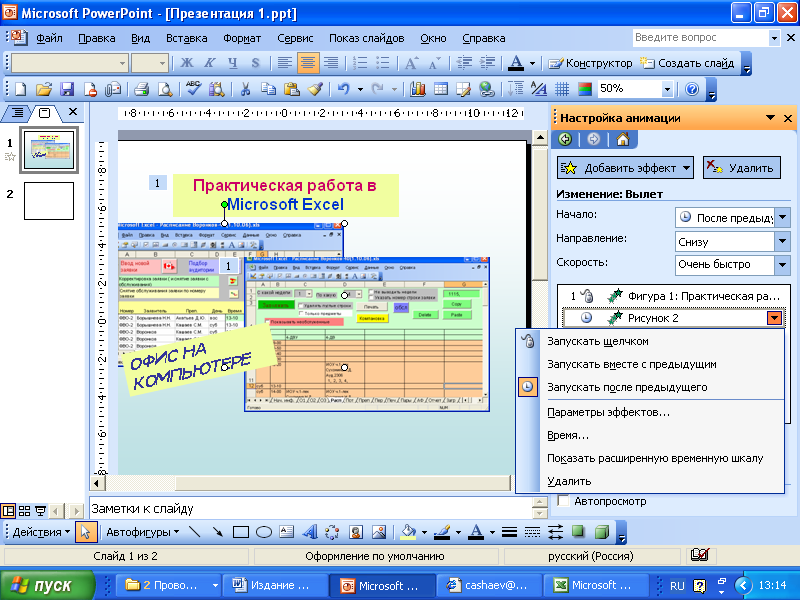Click the Рисунок 2 effect dropdown arrow
The image size is (800, 600).
(x=774, y=318)
